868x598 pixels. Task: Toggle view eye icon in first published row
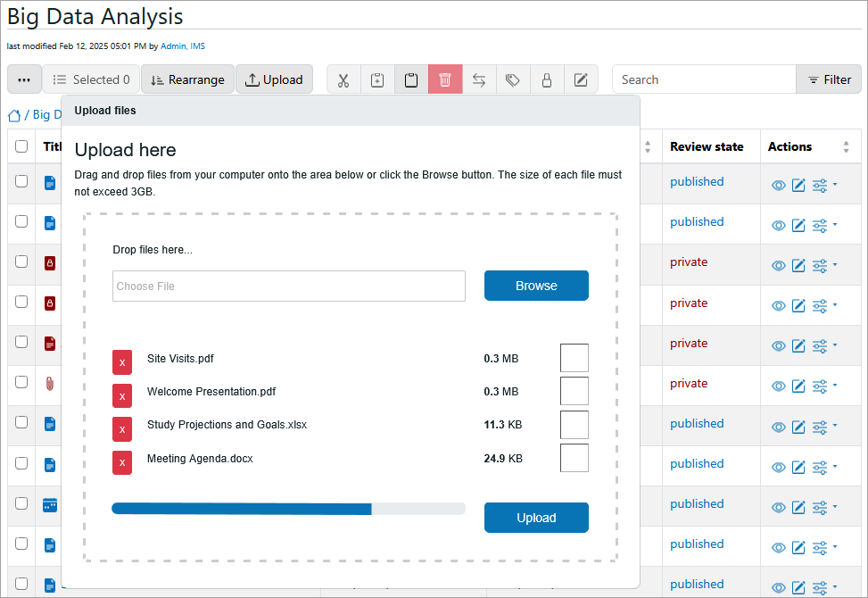pos(778,186)
